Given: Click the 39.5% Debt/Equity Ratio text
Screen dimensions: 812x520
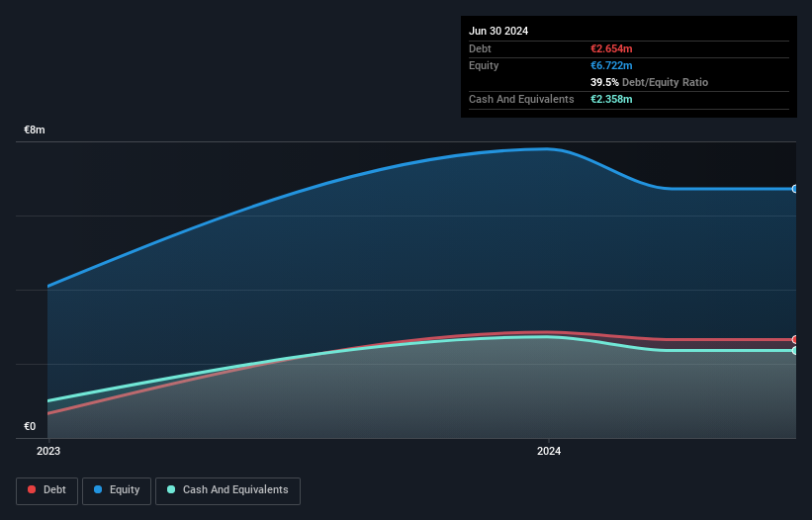Looking at the screenshot, I should click(649, 82).
